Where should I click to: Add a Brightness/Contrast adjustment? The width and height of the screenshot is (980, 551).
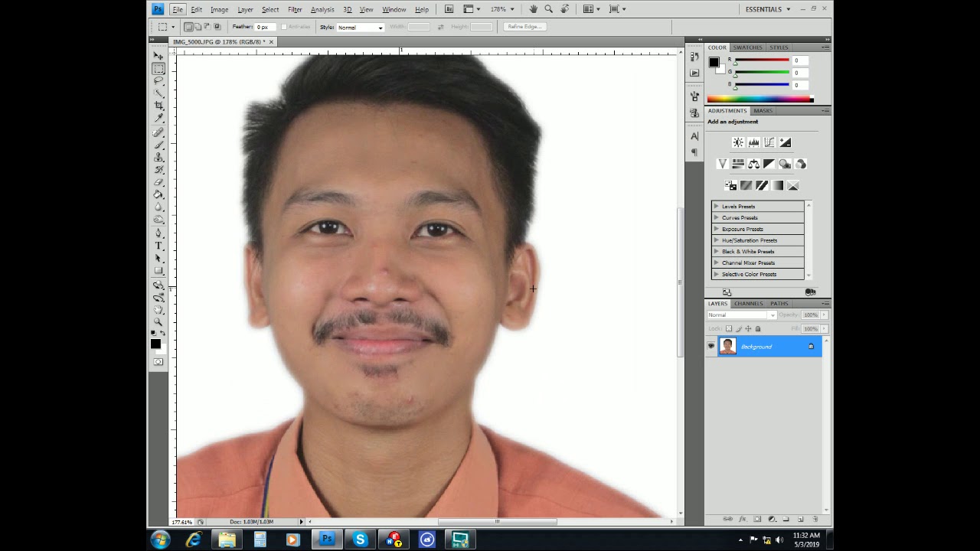tap(738, 142)
